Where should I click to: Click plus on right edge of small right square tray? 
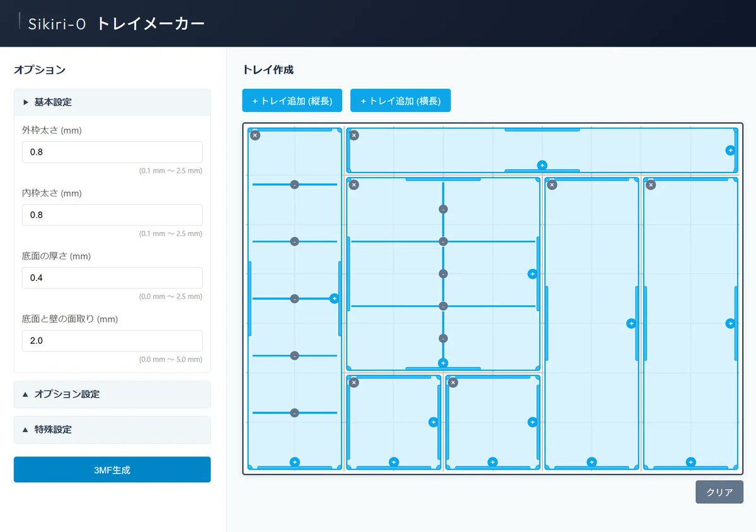(x=532, y=422)
